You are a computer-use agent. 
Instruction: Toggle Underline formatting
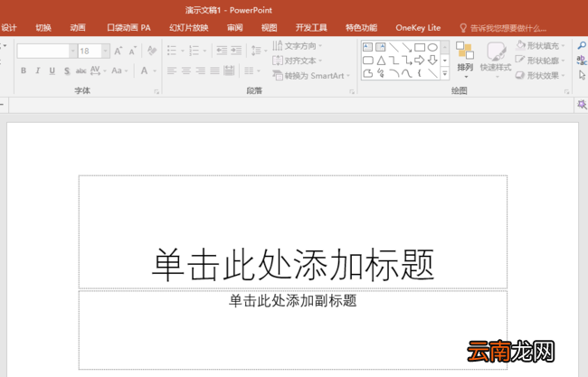point(52,71)
